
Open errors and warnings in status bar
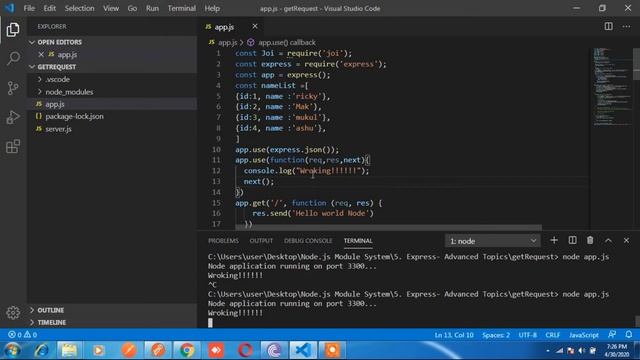tap(22, 335)
